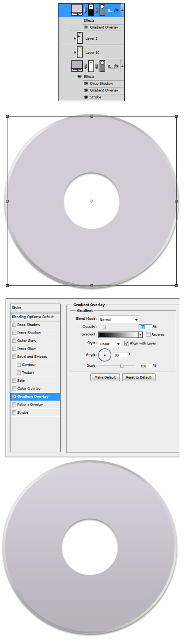Viewport: 184px width, 644px height.
Task: Click the black-and-white layer mask on selected top layer
Action: pos(91,10)
